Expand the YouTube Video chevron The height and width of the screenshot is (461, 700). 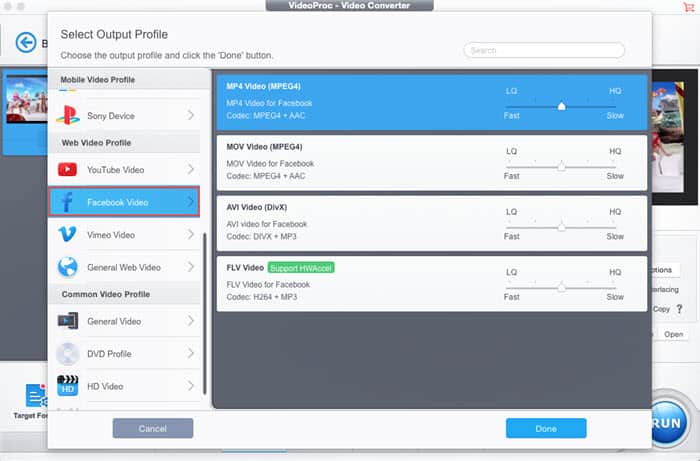191,170
